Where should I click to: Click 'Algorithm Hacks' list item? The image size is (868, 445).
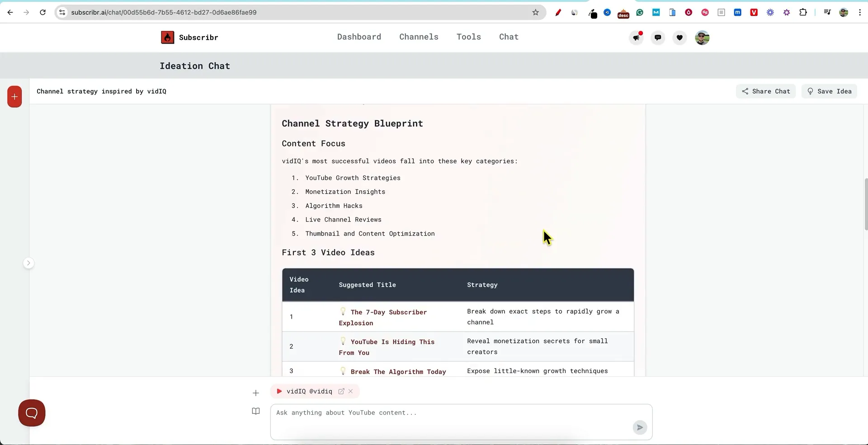334,206
